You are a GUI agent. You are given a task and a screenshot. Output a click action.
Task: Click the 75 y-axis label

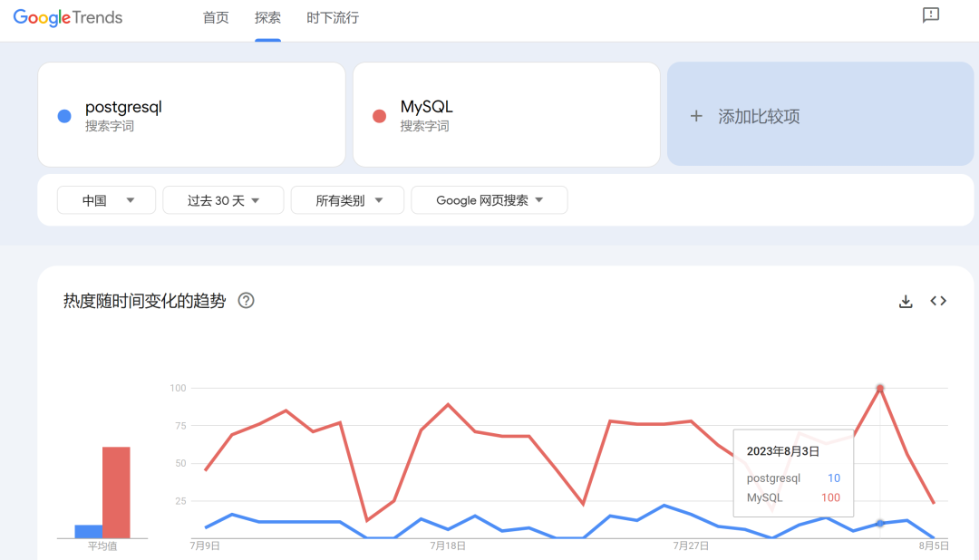(x=180, y=426)
